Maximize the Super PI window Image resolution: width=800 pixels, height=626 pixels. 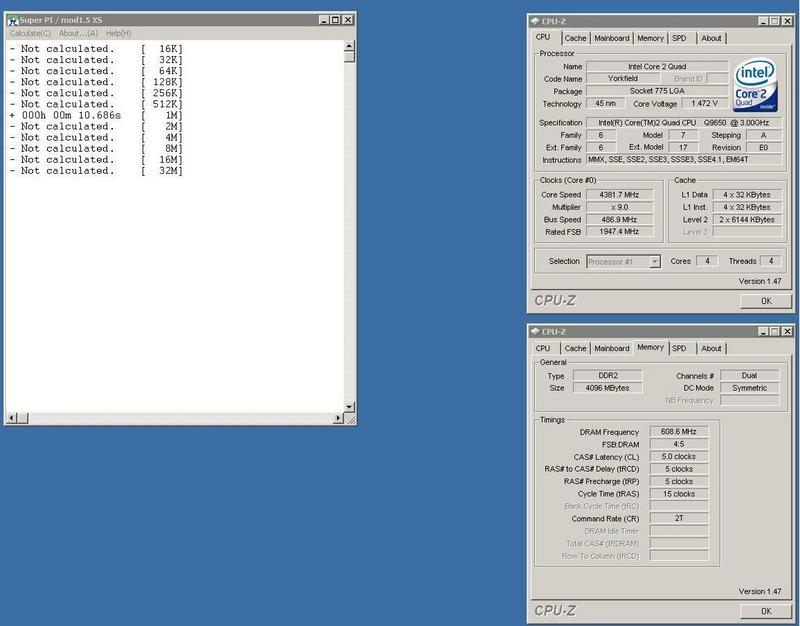pos(335,20)
